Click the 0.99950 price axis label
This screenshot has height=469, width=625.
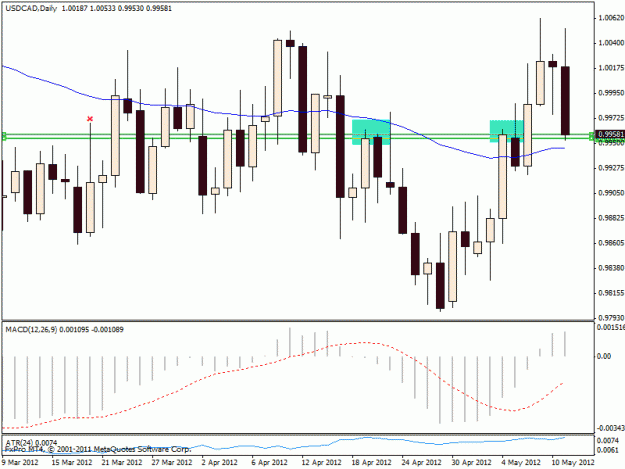click(611, 93)
